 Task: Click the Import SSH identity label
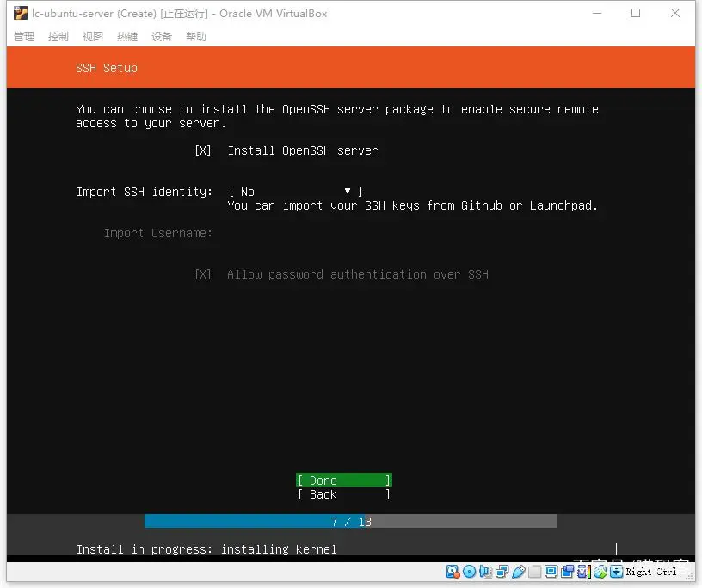(x=145, y=192)
